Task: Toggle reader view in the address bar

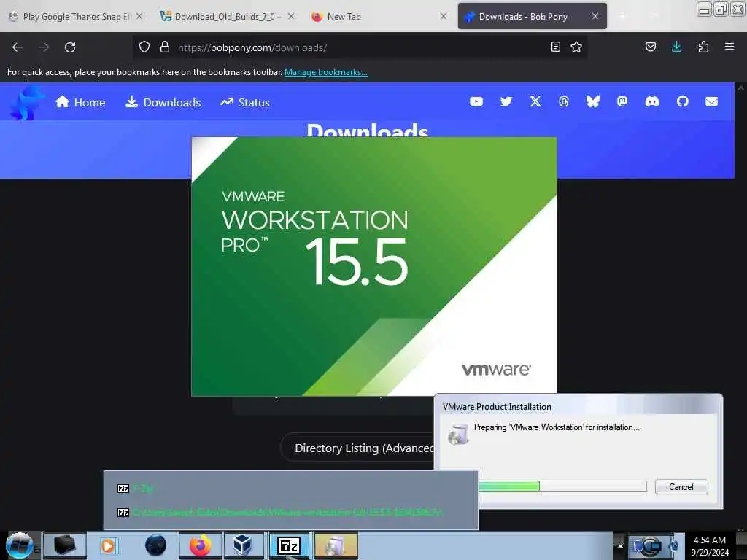Action: [x=555, y=47]
